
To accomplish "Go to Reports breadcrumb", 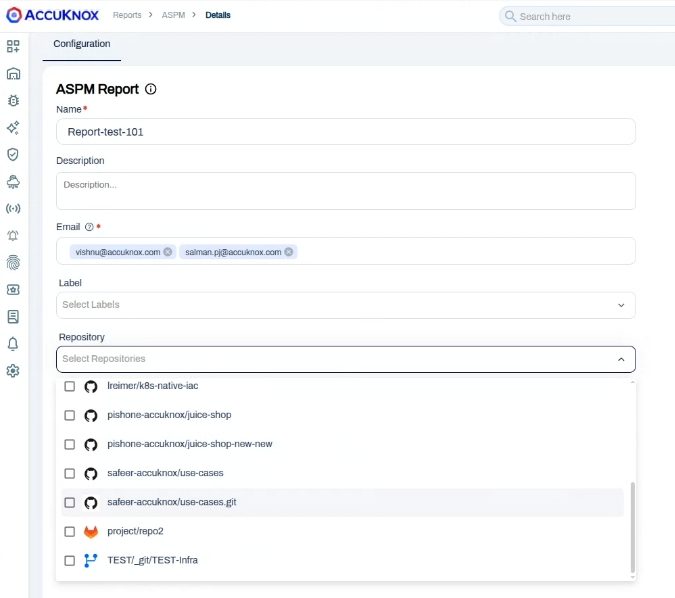I will coord(127,15).
